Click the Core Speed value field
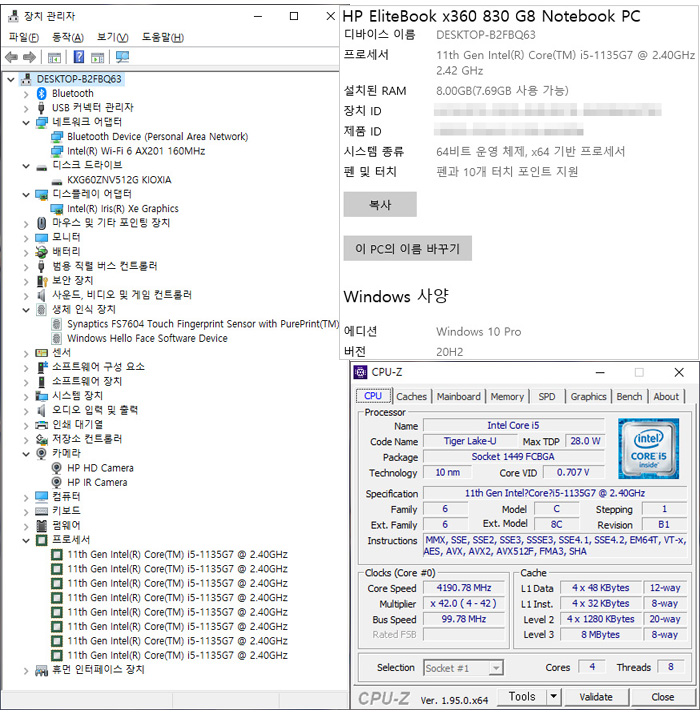Image resolution: width=700 pixels, height=714 pixels. click(464, 588)
